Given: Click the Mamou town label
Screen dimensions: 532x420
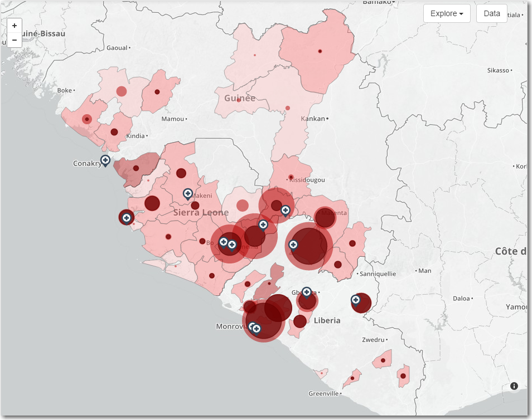Looking at the screenshot, I should (172, 119).
